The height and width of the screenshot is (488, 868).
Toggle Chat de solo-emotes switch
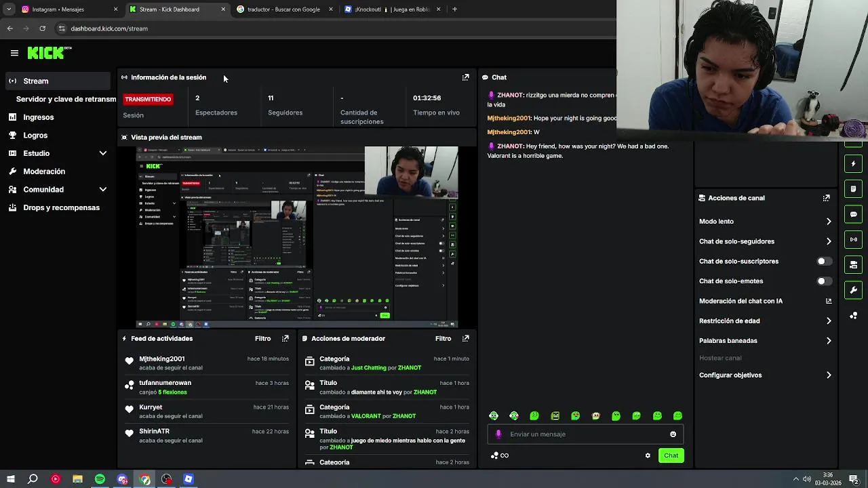(x=824, y=281)
